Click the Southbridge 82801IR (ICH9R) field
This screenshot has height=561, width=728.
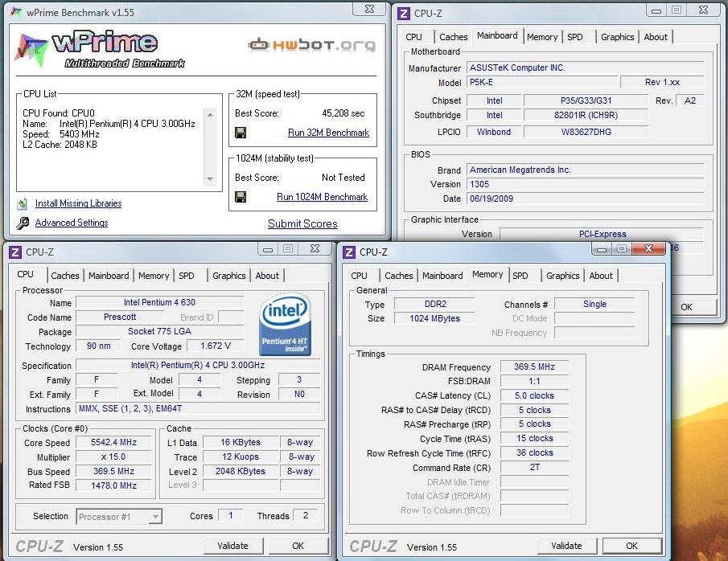[586, 115]
